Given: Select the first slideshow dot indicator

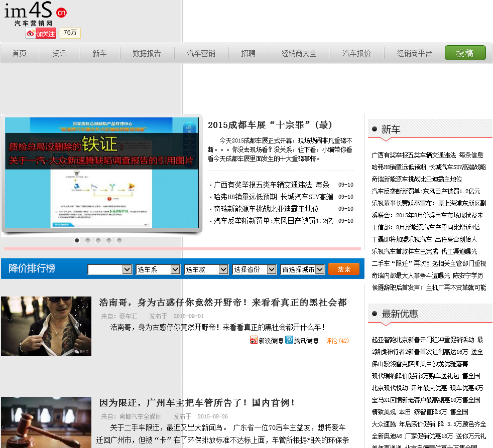Looking at the screenshot, I should (77, 240).
